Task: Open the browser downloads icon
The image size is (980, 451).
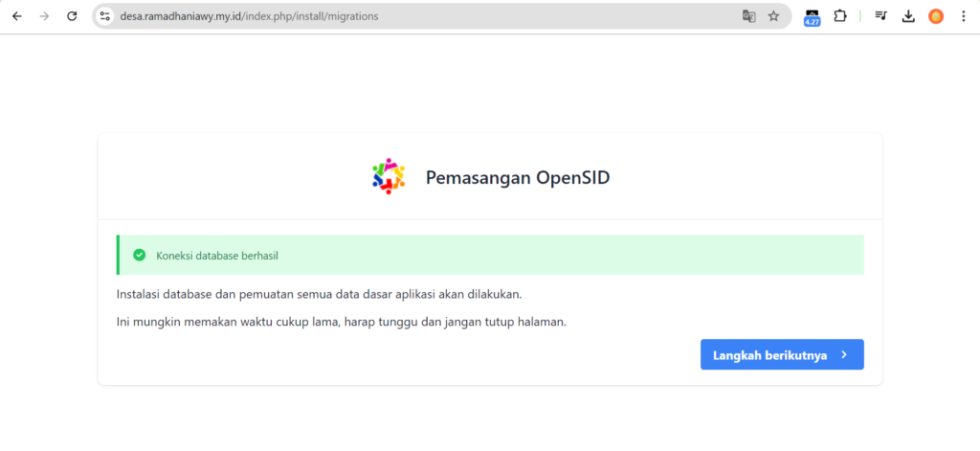Action: pos(908,16)
